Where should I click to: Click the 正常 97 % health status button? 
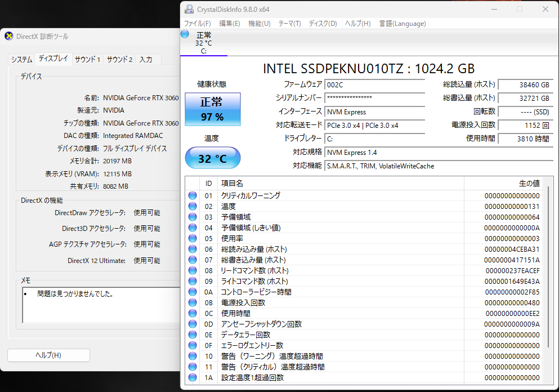[x=212, y=109]
